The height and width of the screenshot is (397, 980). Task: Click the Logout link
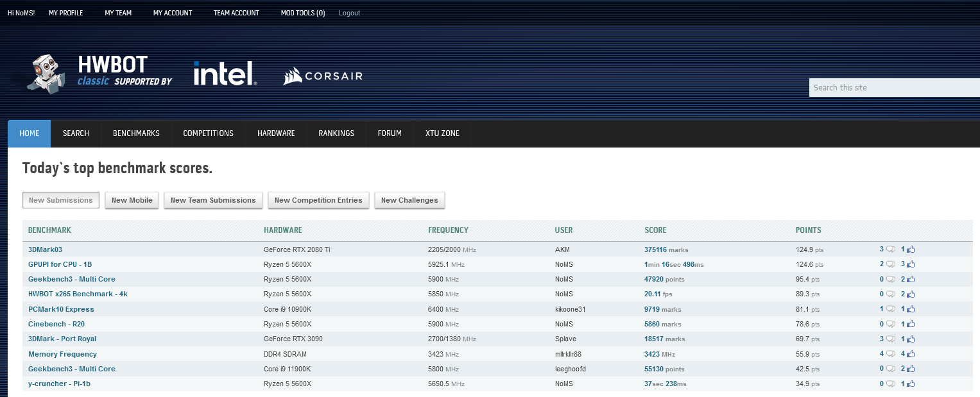pyautogui.click(x=349, y=13)
